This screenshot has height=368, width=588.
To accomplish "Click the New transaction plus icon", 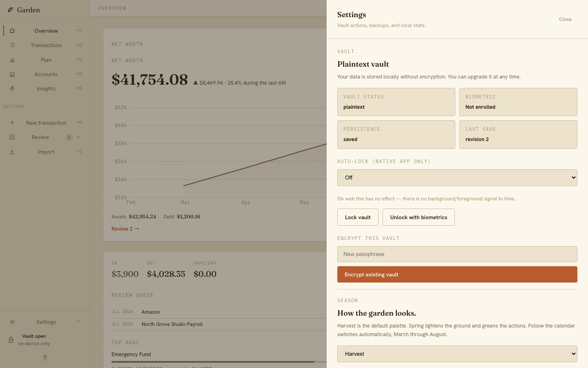I will click(x=12, y=123).
